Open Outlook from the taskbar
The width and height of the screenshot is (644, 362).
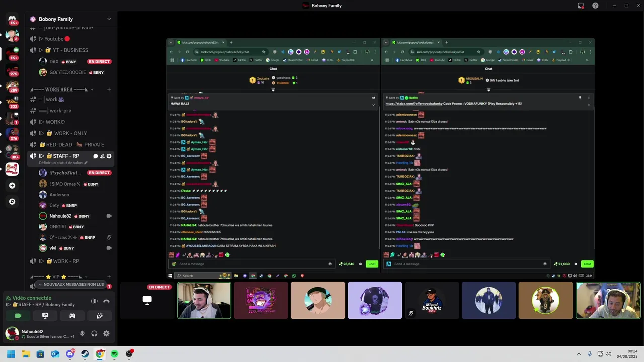point(55,354)
